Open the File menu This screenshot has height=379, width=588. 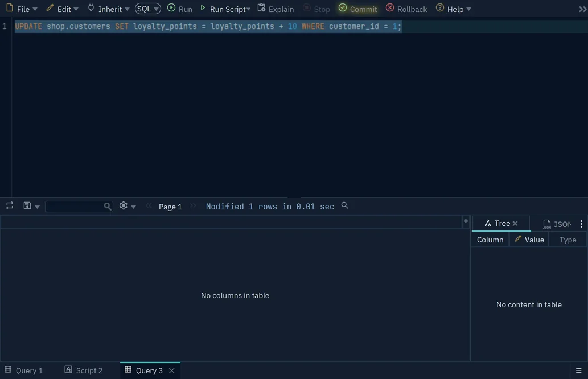pos(22,9)
